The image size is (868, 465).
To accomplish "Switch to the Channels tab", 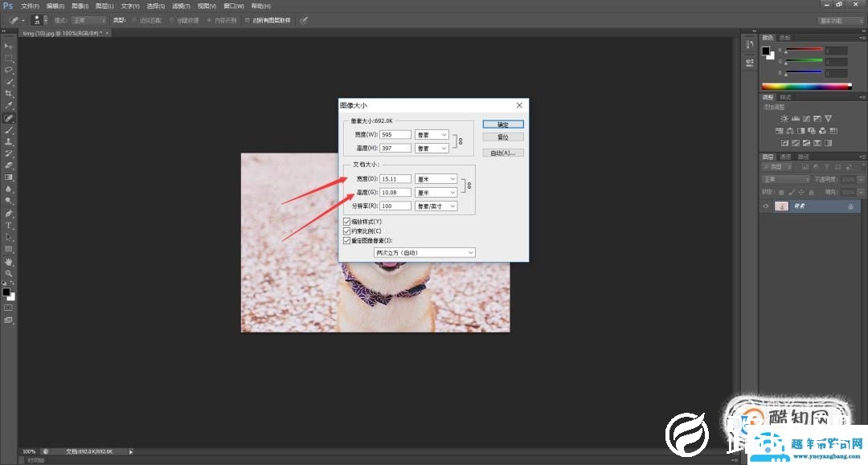I will pyautogui.click(x=785, y=157).
